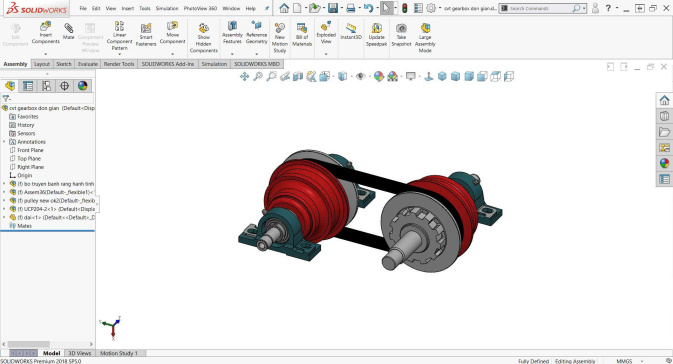Switch to SOLIDWORKS Add-Ins tab
Image resolution: width=673 pixels, height=364 pixels.
(168, 64)
